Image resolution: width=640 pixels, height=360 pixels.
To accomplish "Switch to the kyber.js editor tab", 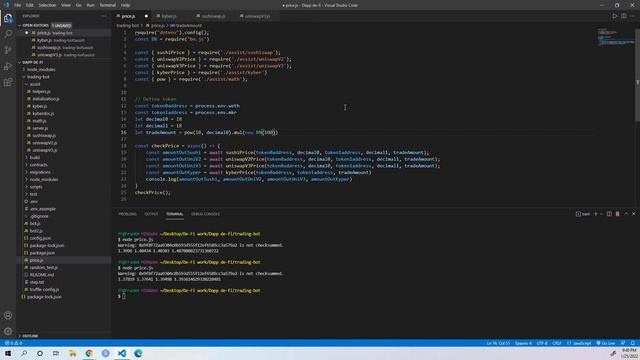I will click(x=169, y=16).
